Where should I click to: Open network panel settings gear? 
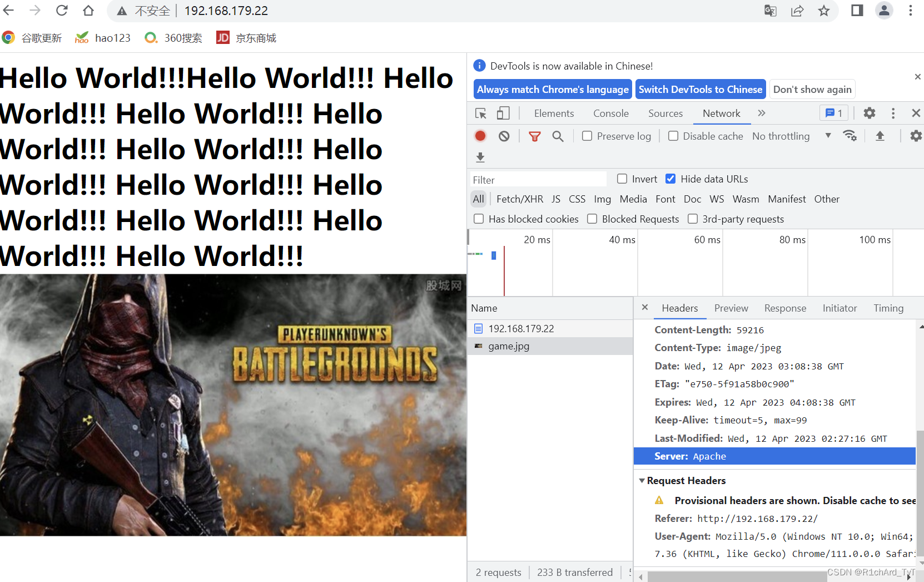tap(916, 136)
